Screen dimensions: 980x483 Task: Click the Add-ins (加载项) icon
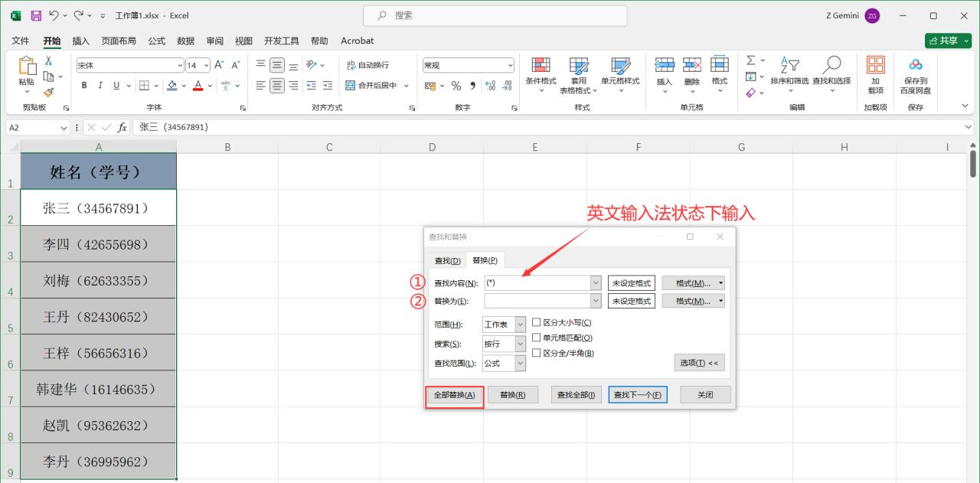(875, 75)
